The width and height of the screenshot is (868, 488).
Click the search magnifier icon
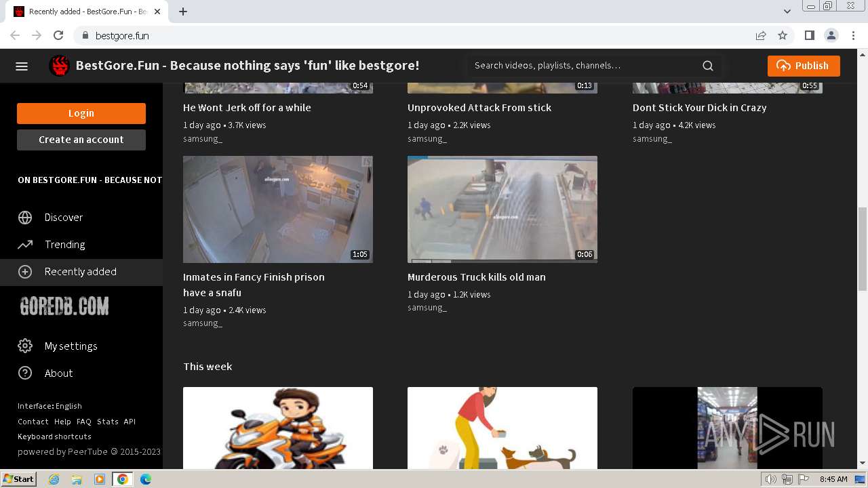click(708, 66)
